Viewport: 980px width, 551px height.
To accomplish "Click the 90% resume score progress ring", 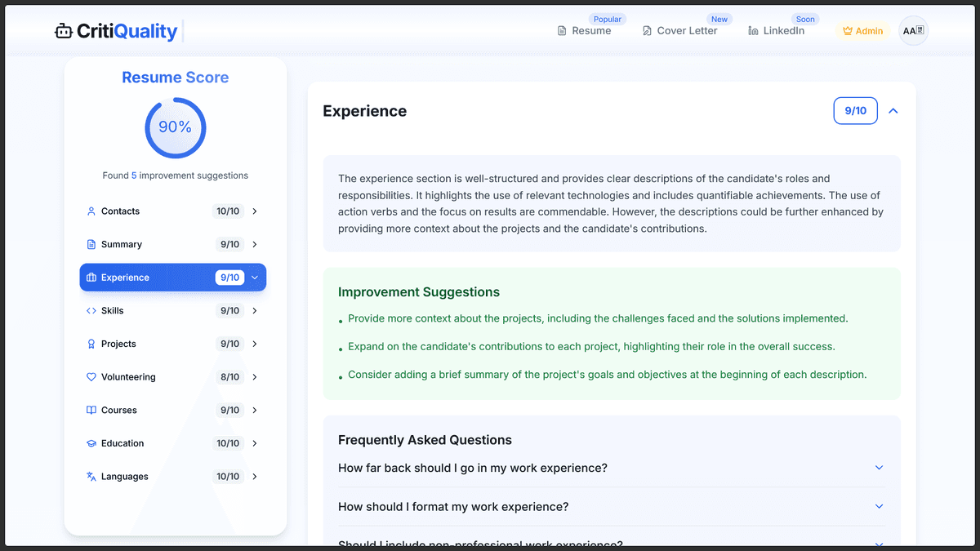I will (x=176, y=128).
